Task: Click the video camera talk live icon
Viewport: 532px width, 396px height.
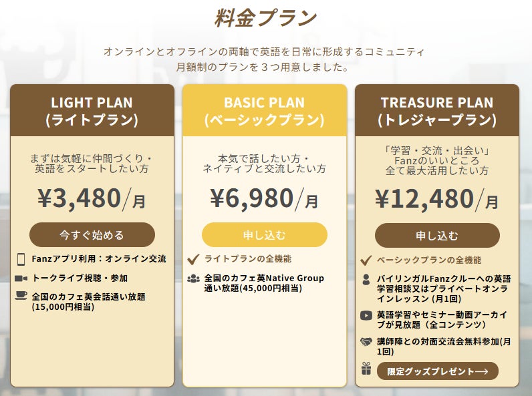Action: click(20, 278)
